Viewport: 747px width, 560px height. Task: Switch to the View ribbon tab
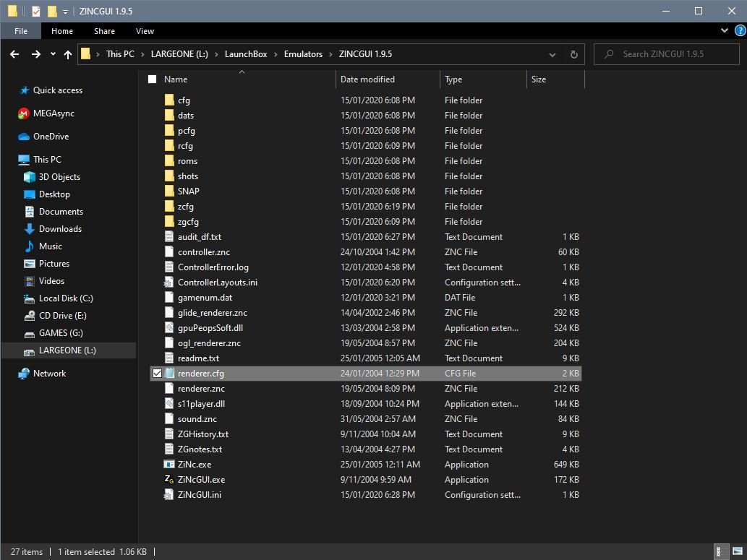click(145, 31)
